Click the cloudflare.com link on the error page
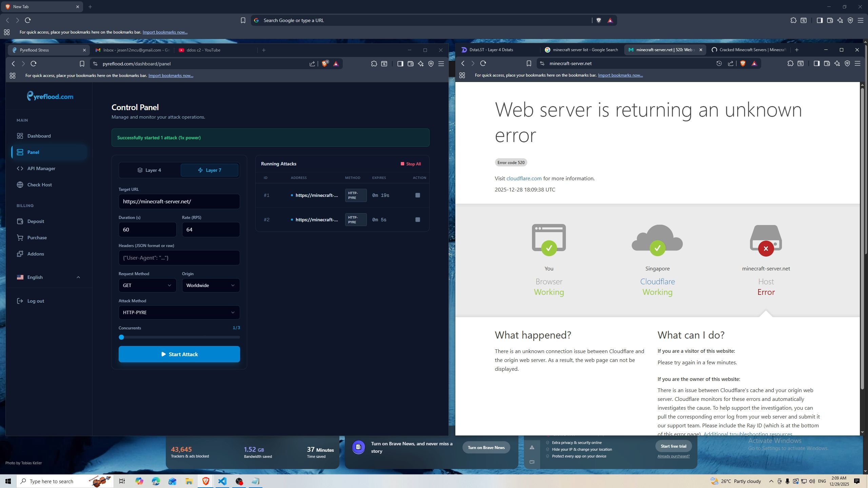This screenshot has height=488, width=868. 524,179
